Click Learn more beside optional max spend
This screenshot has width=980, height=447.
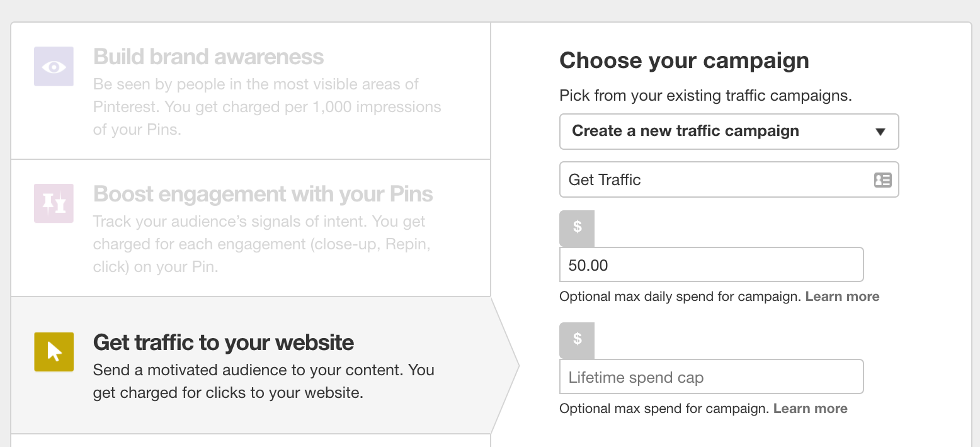click(x=810, y=408)
